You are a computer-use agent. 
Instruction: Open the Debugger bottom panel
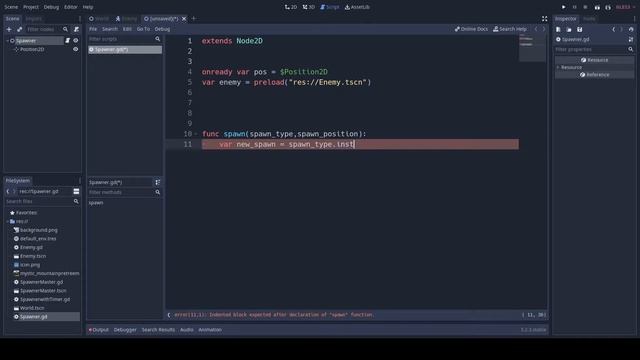(x=125, y=330)
